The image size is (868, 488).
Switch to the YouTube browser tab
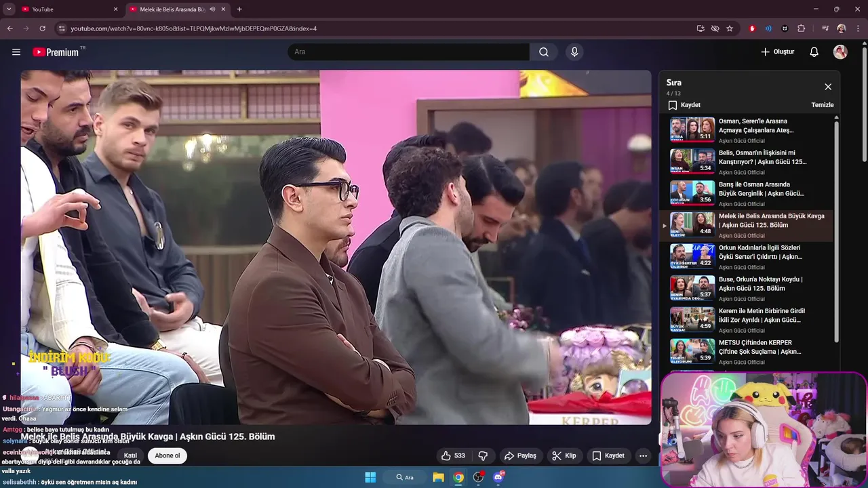coord(70,9)
